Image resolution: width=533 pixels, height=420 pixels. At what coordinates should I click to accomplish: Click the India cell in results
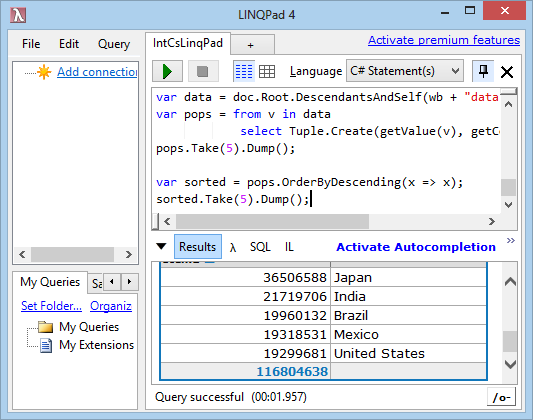coord(409,297)
